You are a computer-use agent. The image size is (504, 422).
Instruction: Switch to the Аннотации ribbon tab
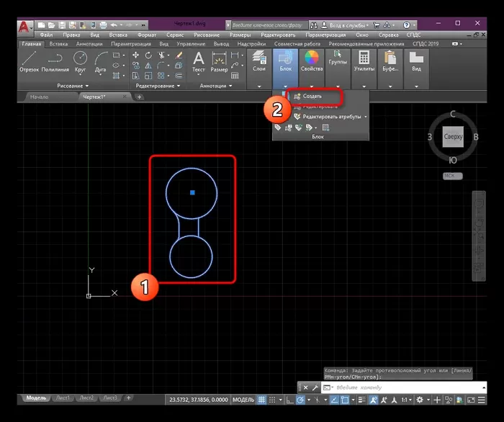point(89,44)
